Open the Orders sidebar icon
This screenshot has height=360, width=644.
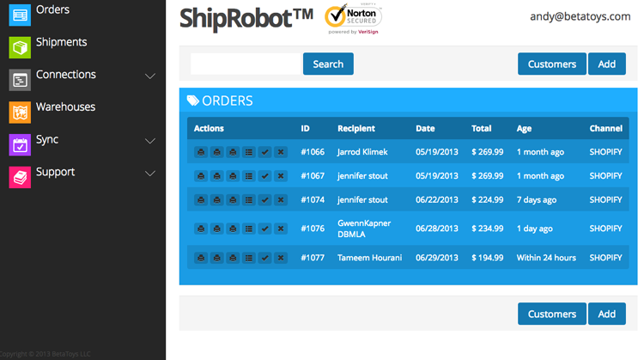pyautogui.click(x=20, y=15)
